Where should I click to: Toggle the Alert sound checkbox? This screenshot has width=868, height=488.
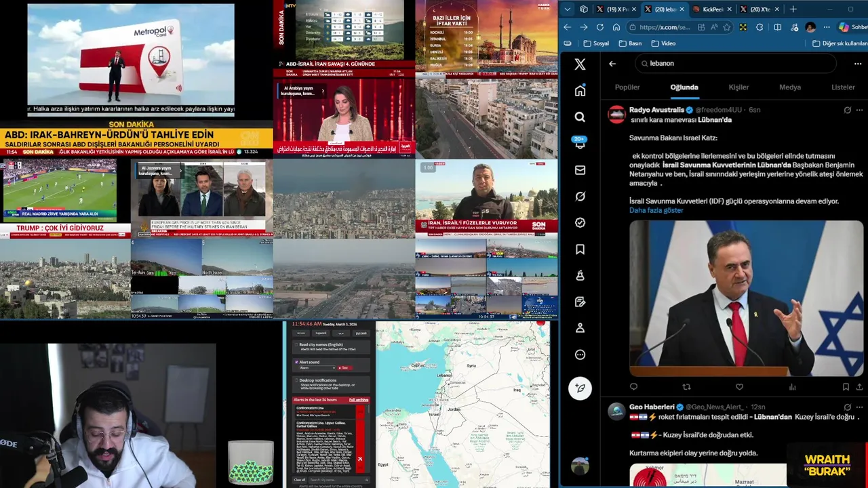pyautogui.click(x=296, y=362)
